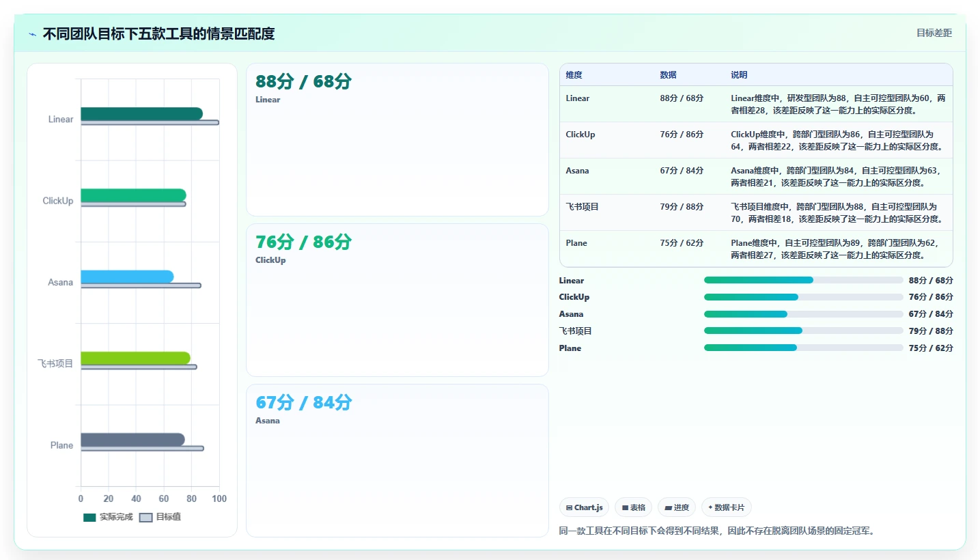Image resolution: width=980 pixels, height=560 pixels.
Task: Click the Asana progress bar showing 67分 / 84分
Action: point(804,314)
